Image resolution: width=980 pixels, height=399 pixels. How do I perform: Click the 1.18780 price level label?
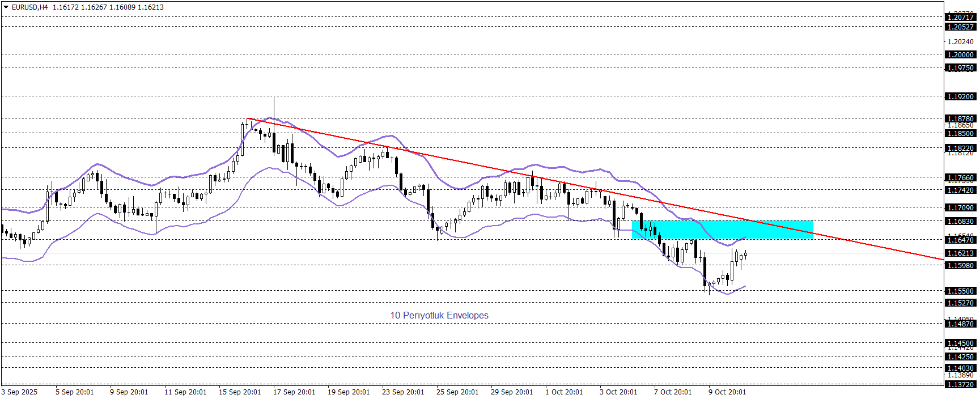point(961,119)
